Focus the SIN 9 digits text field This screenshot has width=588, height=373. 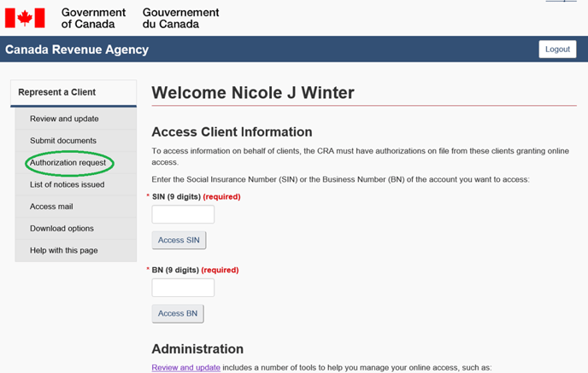[x=183, y=214]
